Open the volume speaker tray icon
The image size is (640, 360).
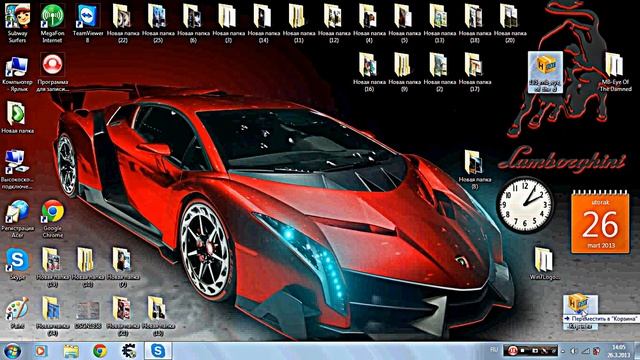click(x=574, y=351)
